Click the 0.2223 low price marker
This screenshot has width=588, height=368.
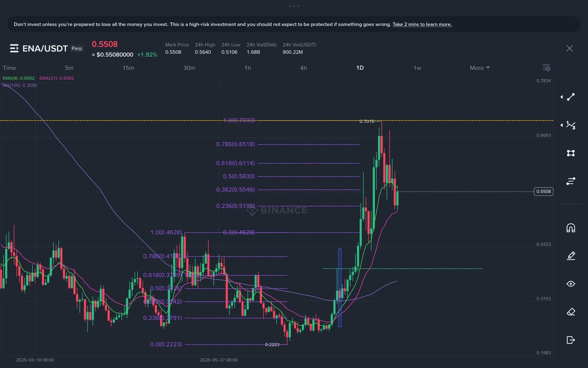click(x=272, y=344)
